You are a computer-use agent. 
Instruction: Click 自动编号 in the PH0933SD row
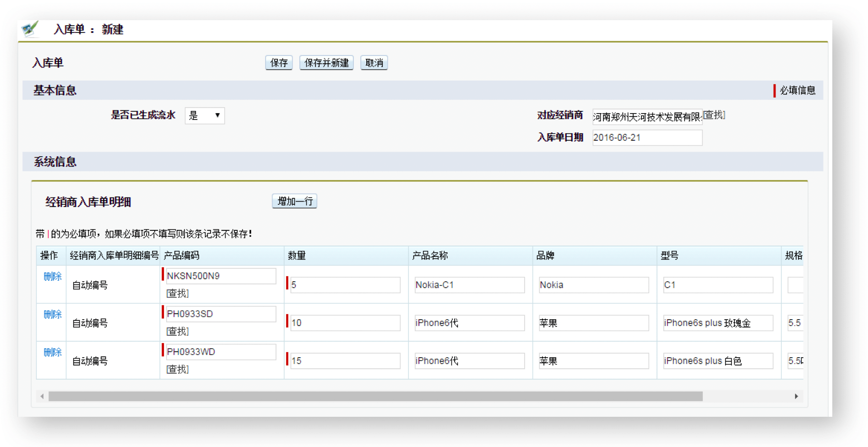[90, 323]
